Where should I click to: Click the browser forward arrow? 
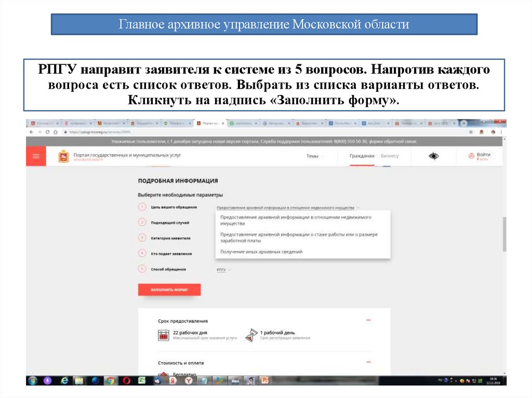[39, 132]
